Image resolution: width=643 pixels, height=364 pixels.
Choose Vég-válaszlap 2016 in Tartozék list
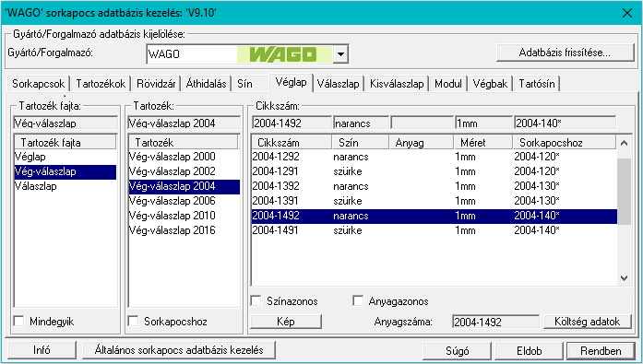pyautogui.click(x=185, y=230)
